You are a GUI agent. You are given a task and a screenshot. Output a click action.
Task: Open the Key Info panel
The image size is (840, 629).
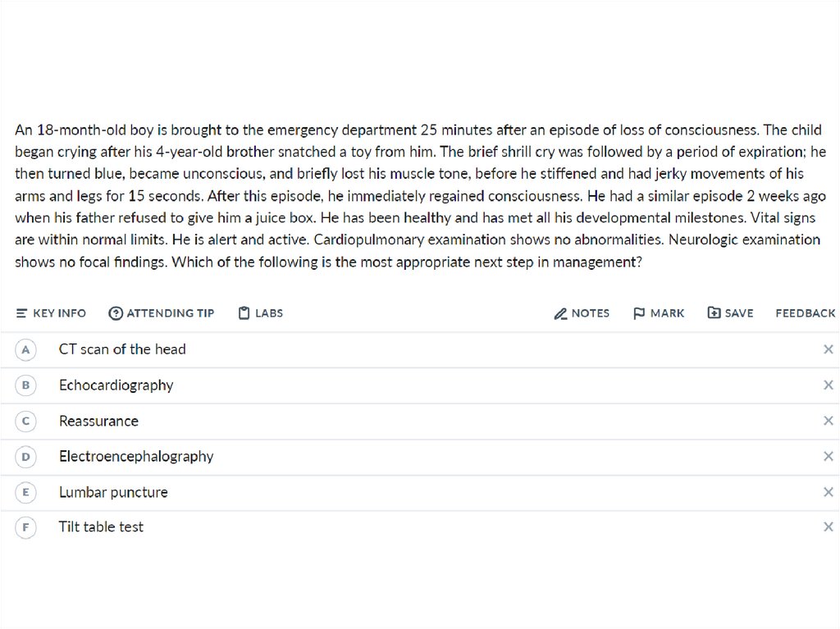(51, 313)
